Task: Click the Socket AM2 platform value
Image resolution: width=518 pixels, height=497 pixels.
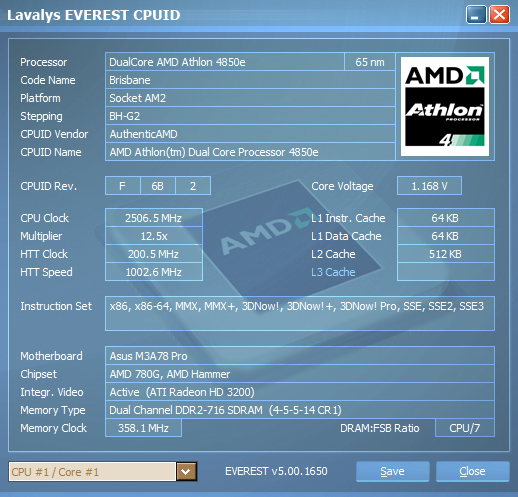Action: [250, 98]
